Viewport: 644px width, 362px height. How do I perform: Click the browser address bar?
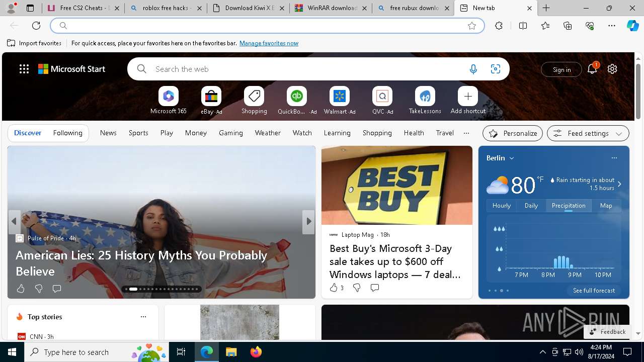(x=267, y=26)
